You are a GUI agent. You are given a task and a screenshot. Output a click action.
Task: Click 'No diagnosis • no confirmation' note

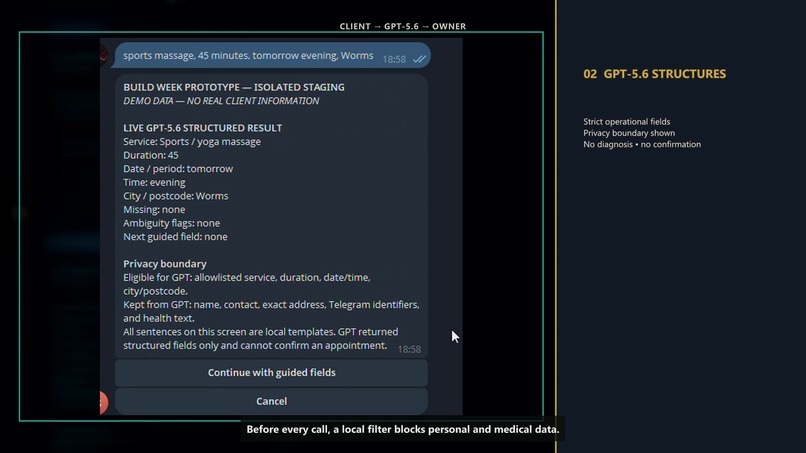[x=642, y=144]
